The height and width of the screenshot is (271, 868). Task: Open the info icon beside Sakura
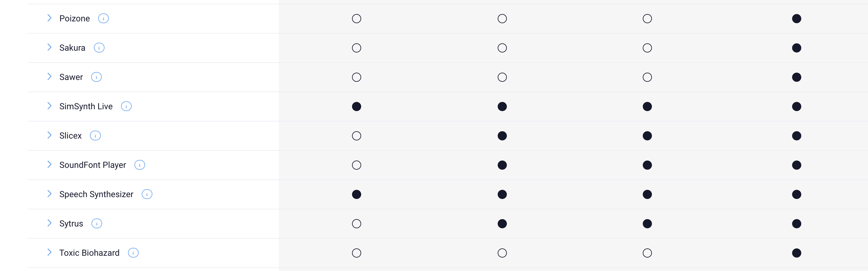(99, 48)
